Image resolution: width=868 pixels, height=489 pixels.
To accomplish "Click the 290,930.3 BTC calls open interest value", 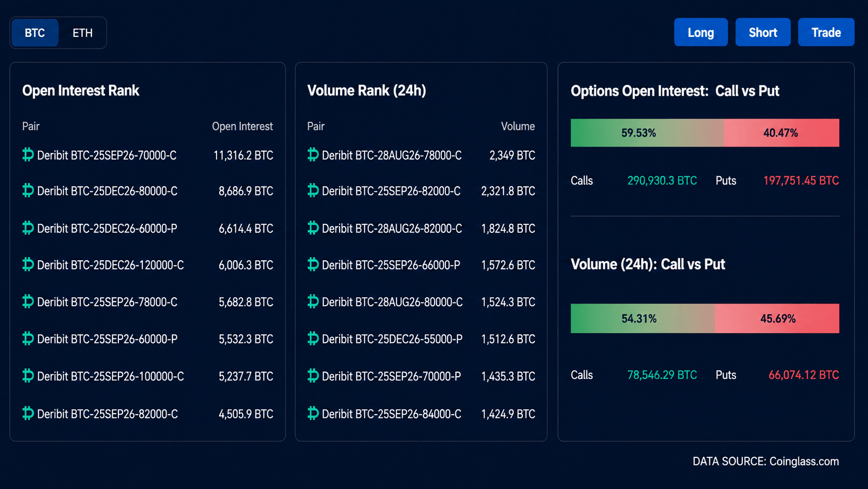I will pos(662,181).
